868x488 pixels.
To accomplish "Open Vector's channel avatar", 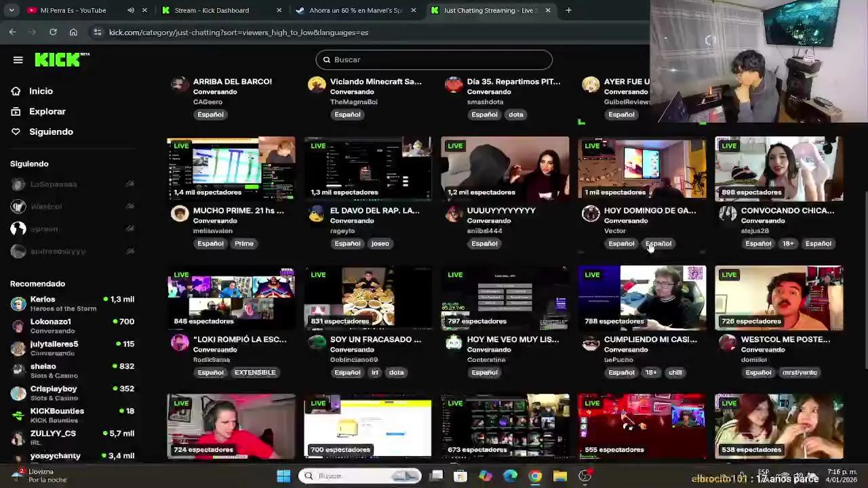I will click(x=591, y=214).
